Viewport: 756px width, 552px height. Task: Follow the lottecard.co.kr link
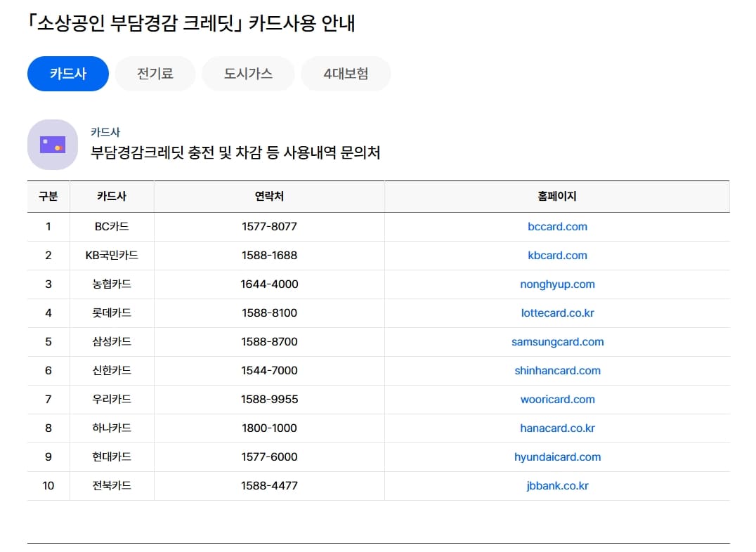[x=557, y=313]
